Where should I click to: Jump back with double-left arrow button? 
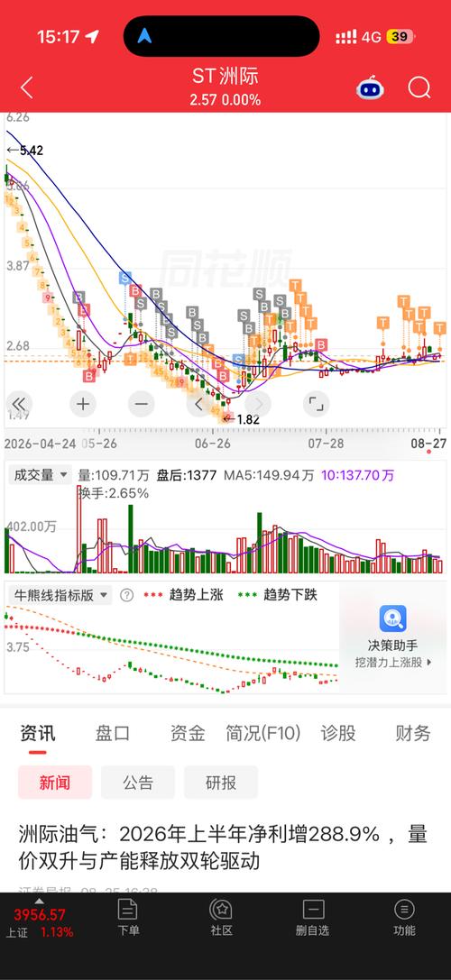[x=19, y=404]
